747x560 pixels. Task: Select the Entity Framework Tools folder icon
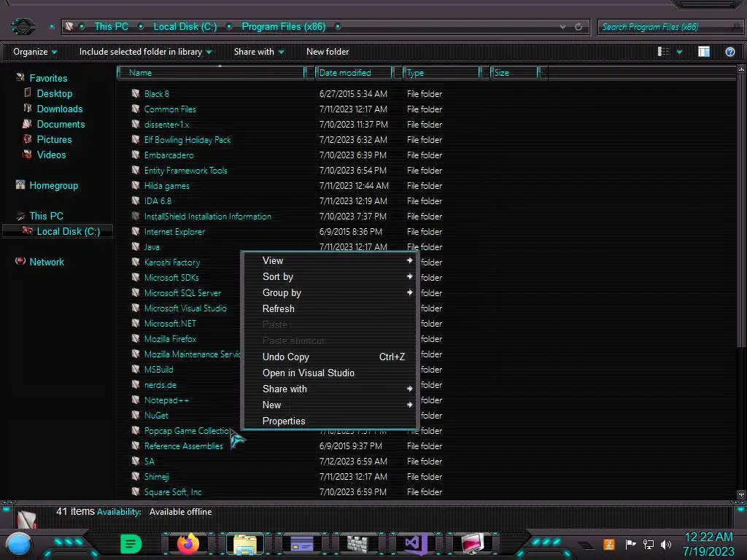coord(136,170)
